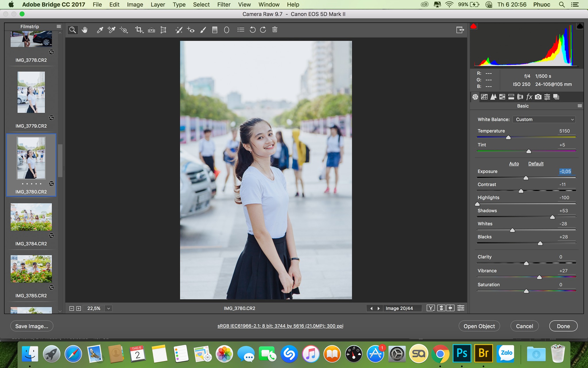The height and width of the screenshot is (368, 588).
Task: Open the White Balance dropdown
Action: point(544,119)
